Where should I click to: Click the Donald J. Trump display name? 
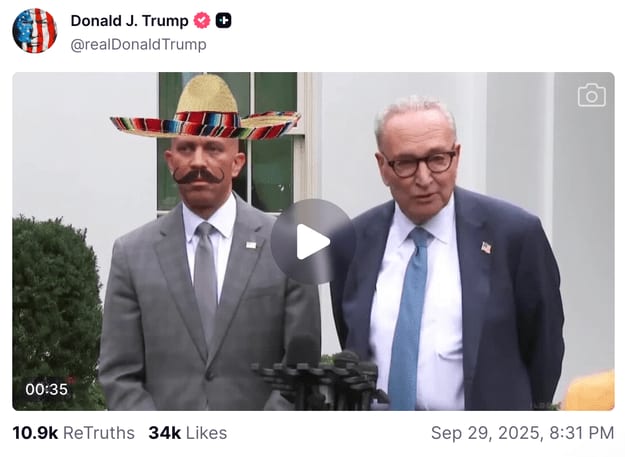(x=129, y=21)
